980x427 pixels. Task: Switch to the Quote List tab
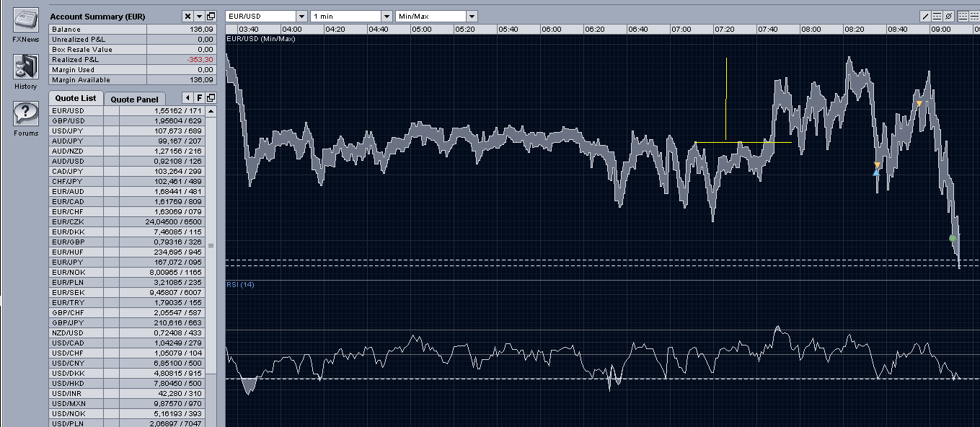pyautogui.click(x=76, y=98)
